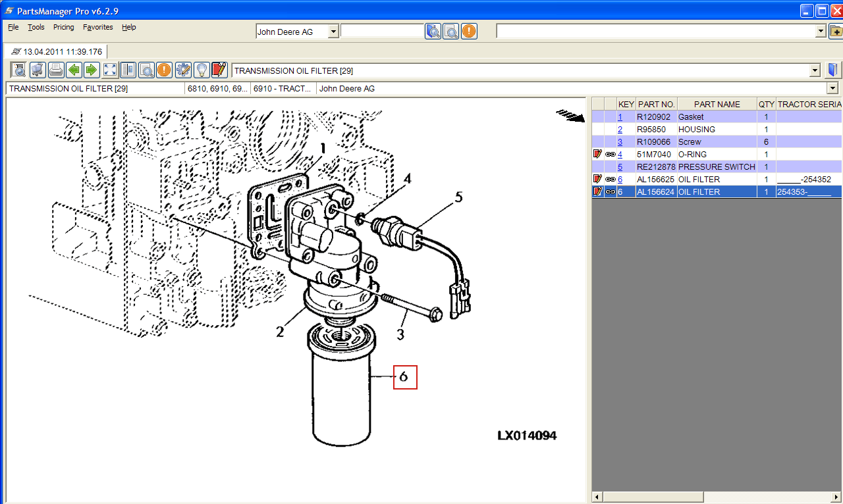
Task: Click the catalog list search icon
Action: [x=18, y=70]
